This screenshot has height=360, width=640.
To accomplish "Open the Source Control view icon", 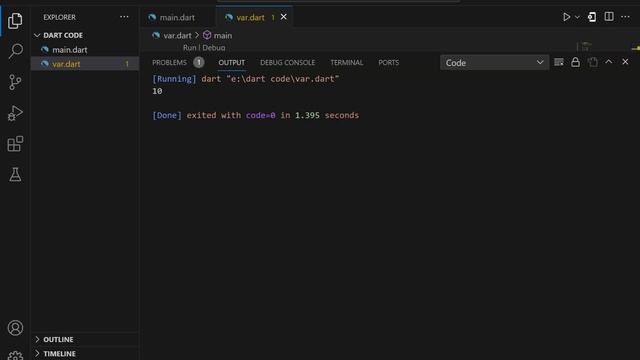I will pos(15,82).
